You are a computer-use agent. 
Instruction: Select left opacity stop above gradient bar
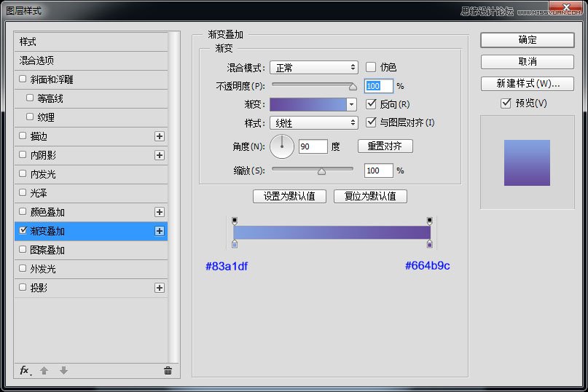pos(235,221)
